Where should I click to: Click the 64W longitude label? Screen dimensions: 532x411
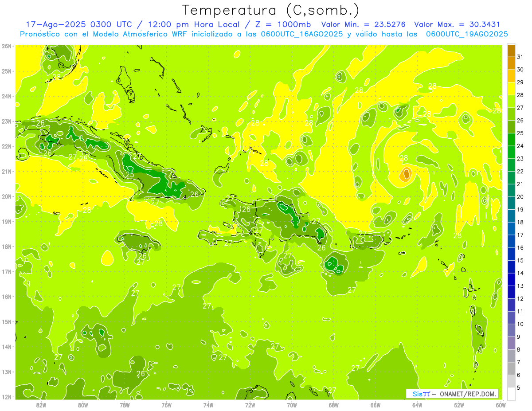pos(417,405)
